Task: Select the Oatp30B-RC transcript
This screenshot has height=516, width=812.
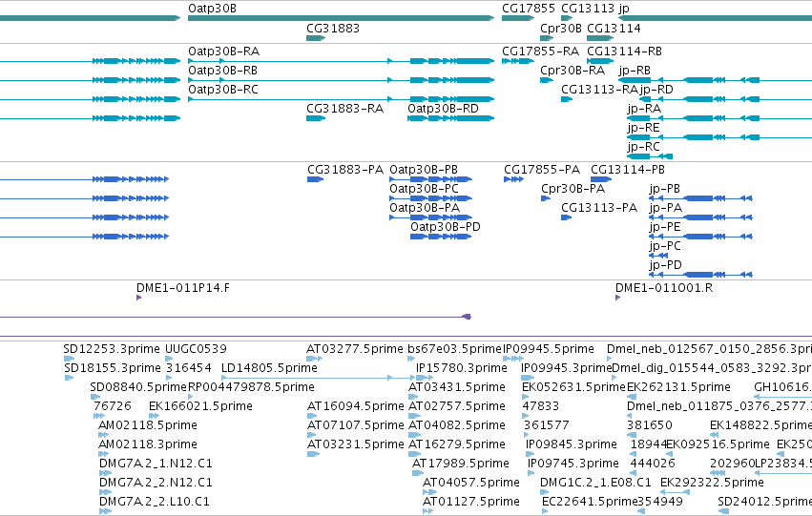Action: coord(342,99)
